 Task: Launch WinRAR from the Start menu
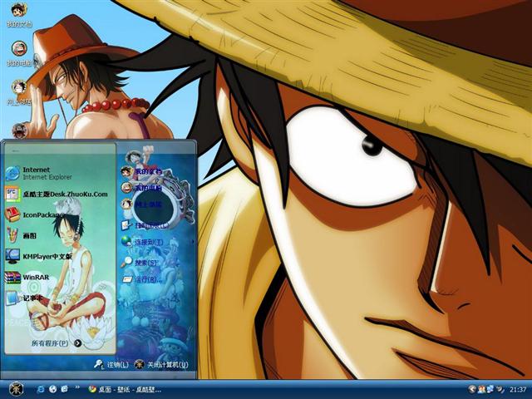tap(60, 277)
